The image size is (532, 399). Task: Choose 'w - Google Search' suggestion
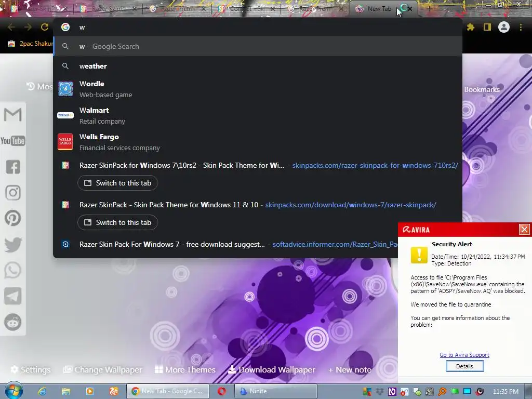[258, 46]
